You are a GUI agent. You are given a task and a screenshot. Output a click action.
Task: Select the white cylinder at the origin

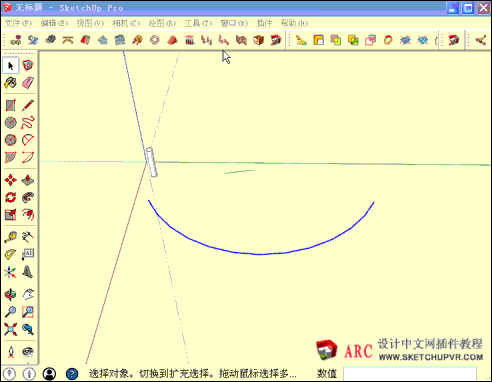[x=151, y=162]
